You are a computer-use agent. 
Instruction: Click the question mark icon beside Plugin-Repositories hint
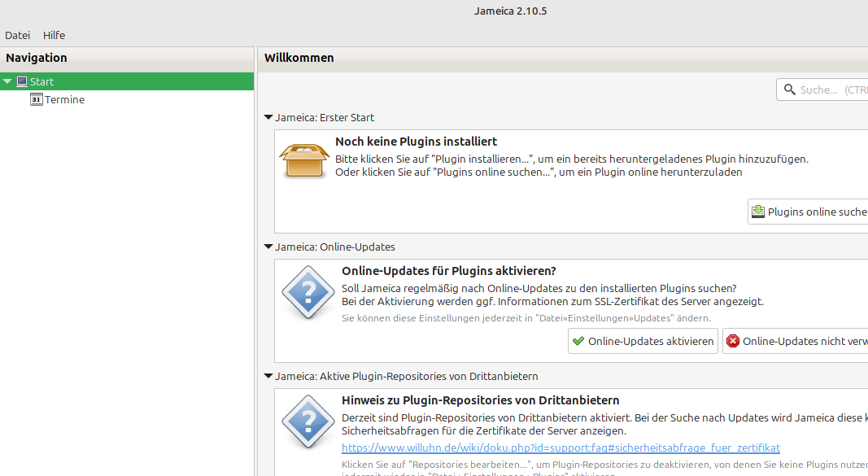(308, 421)
